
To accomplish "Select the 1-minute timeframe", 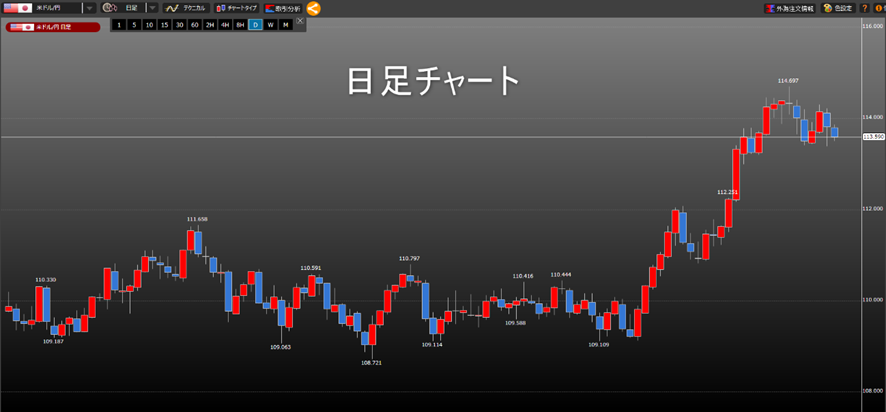I will tap(118, 24).
